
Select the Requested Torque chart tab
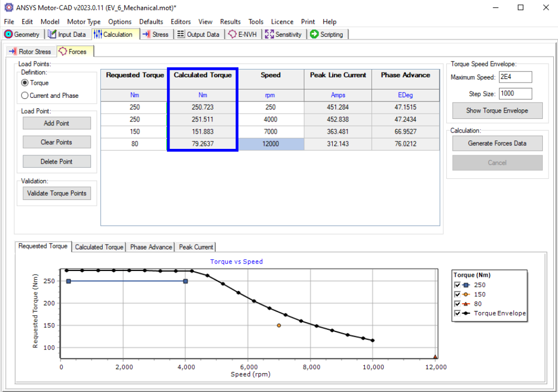click(43, 246)
